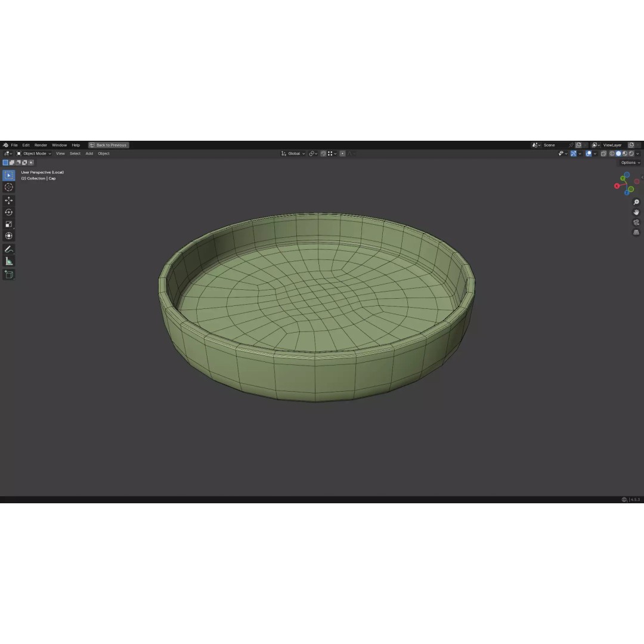Click the ViewLayer name field
Image resolution: width=644 pixels, height=644 pixels.
click(x=614, y=145)
